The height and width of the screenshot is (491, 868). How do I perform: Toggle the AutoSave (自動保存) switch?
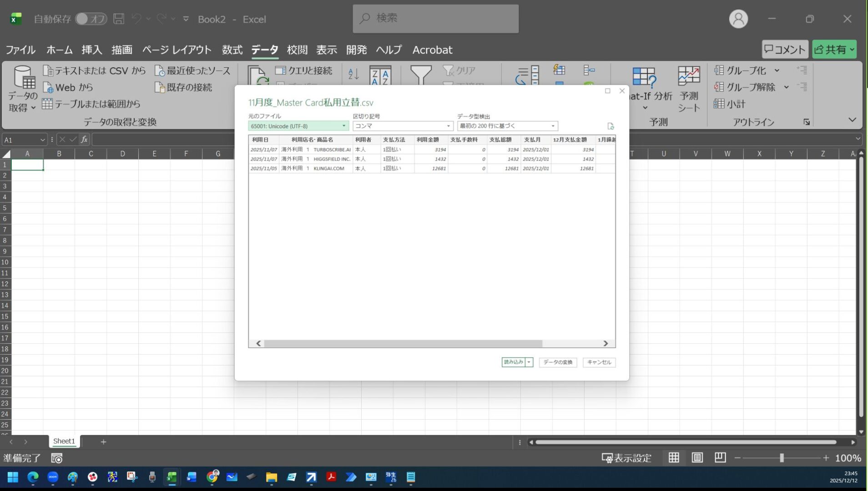(x=91, y=19)
